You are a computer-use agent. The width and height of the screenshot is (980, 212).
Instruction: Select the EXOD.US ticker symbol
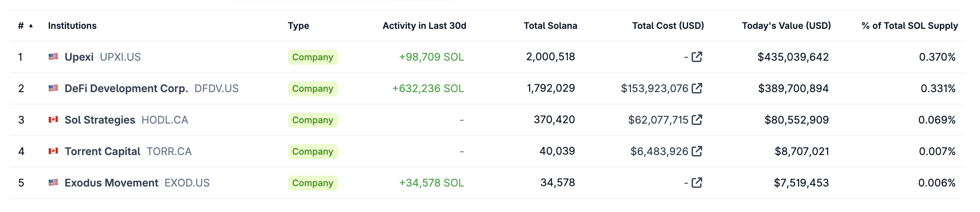(187, 183)
